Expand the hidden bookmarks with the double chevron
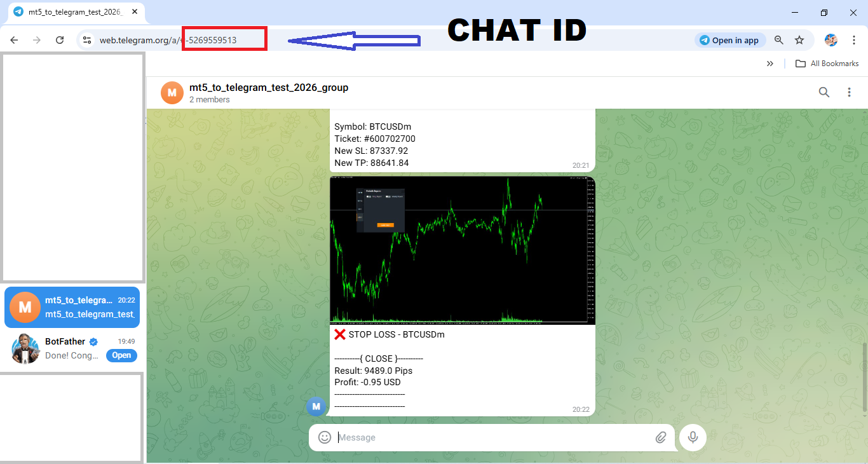 click(770, 63)
